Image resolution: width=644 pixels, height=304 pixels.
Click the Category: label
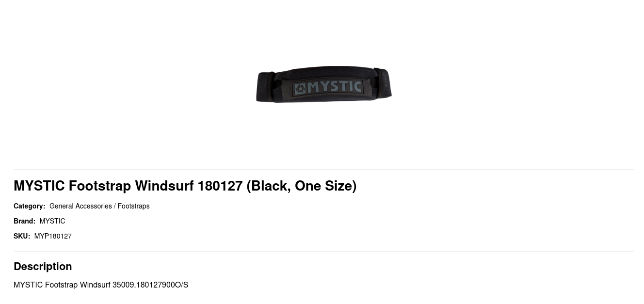point(29,206)
